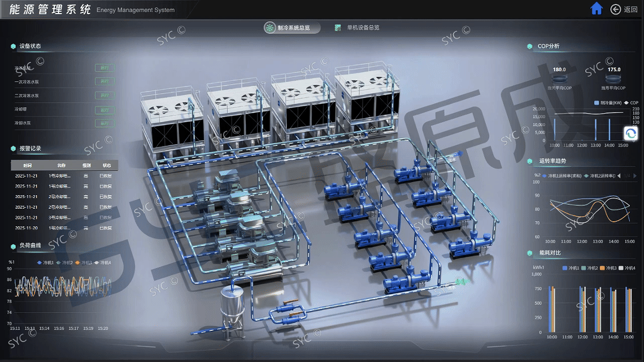Screen dimensions: 644x362
Task: Click the hexagon icon beside 设备状态
Action: pyautogui.click(x=13, y=46)
